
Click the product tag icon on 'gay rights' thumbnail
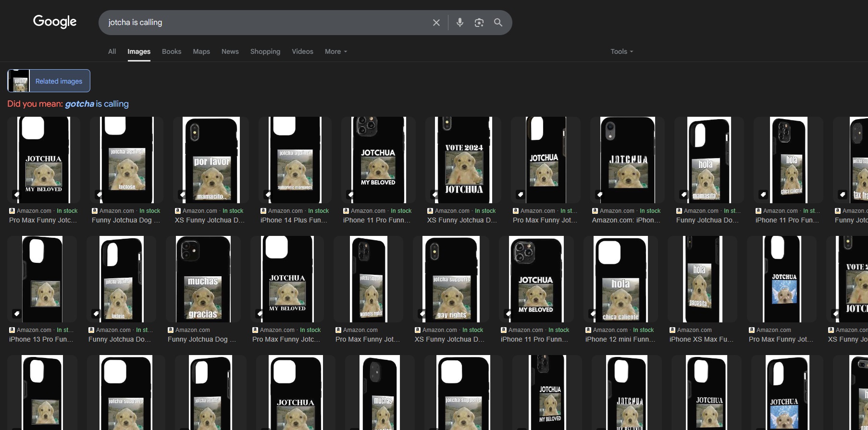tap(422, 314)
